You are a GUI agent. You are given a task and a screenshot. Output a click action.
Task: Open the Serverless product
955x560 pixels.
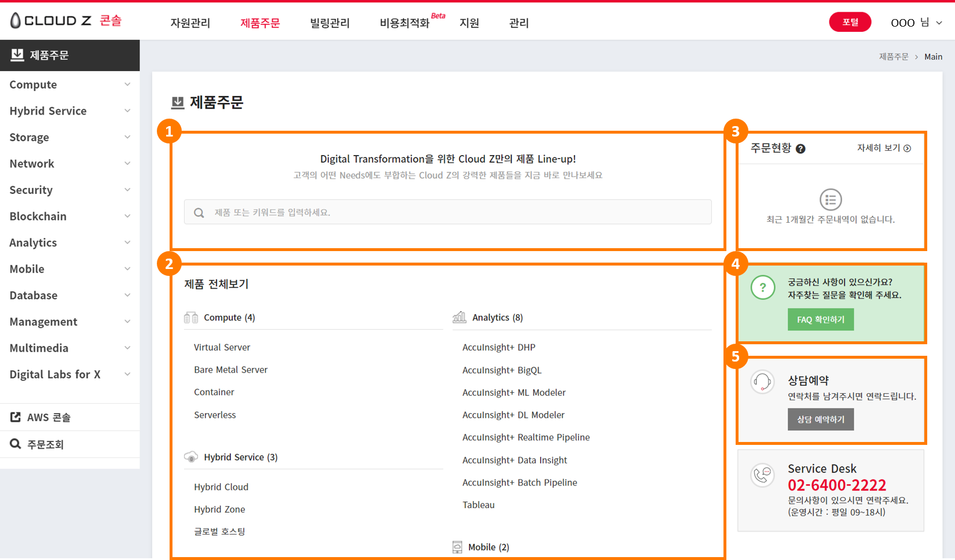(x=215, y=415)
